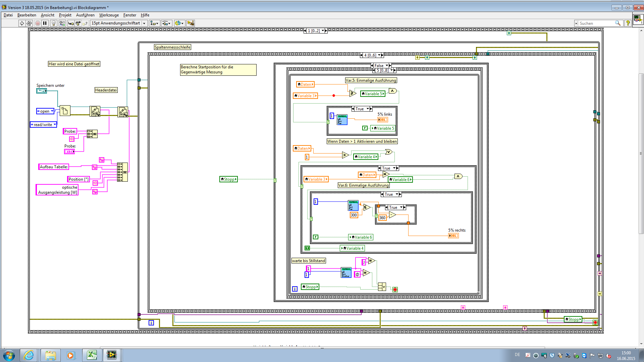Open the Werkzeuge menu
Screen dimensions: 644x362
[109, 15]
